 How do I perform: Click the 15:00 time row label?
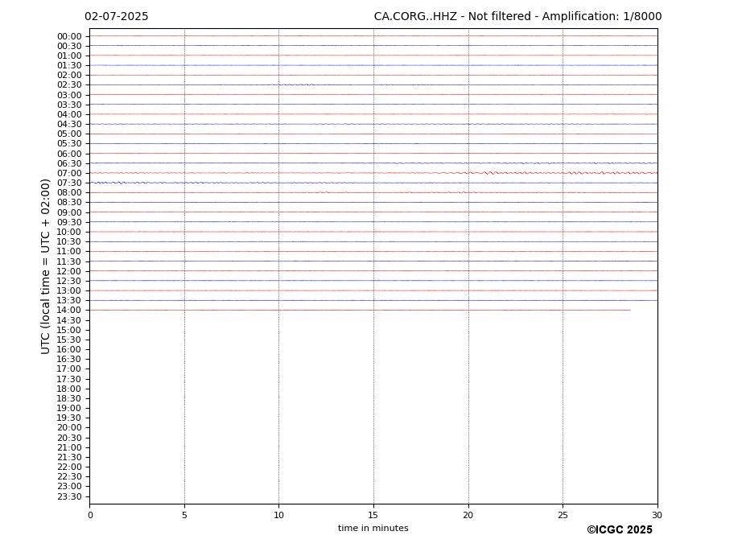tap(69, 330)
